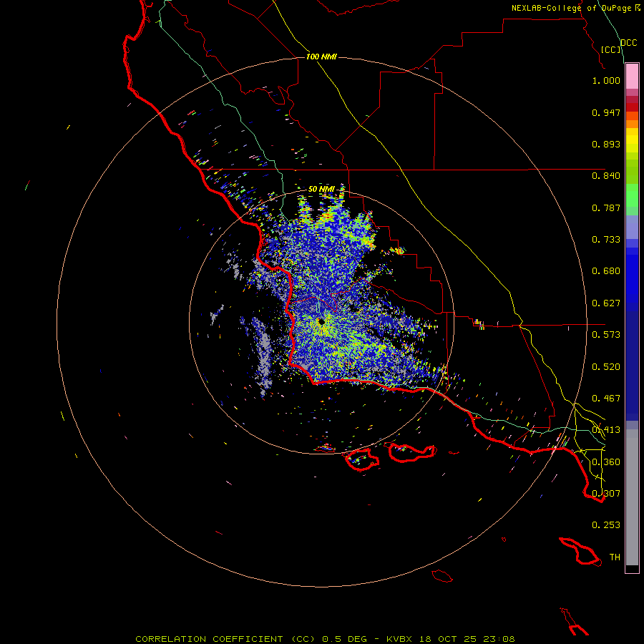Click the 0.573 legend value
The height and width of the screenshot is (644, 644).
click(x=606, y=335)
